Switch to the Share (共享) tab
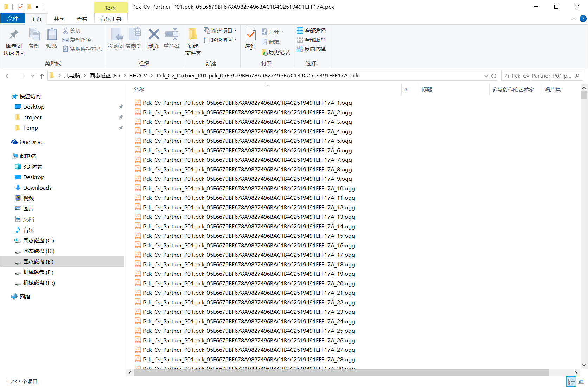This screenshot has width=588, height=387. coord(59,19)
